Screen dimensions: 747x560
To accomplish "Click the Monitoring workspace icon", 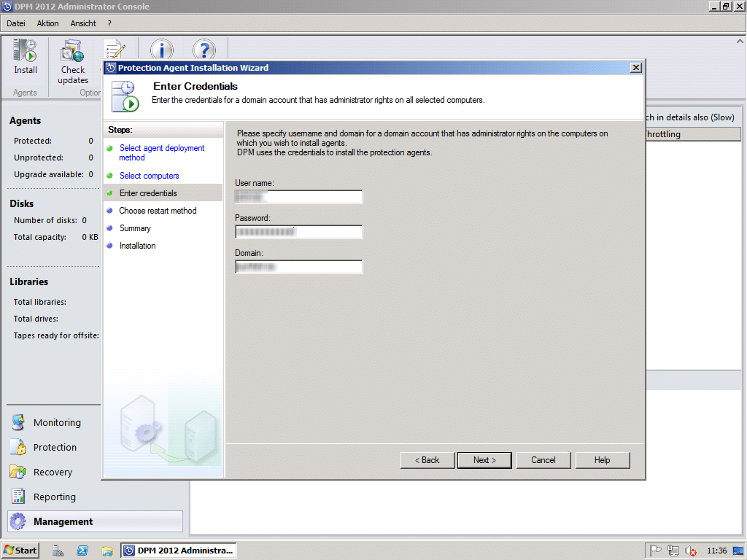I will tap(18, 422).
